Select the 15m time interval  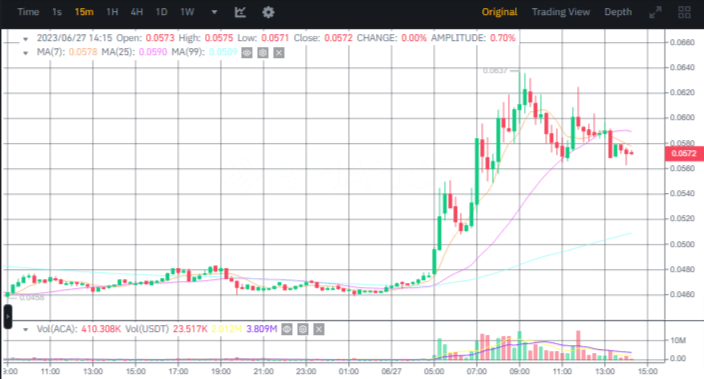(x=84, y=12)
